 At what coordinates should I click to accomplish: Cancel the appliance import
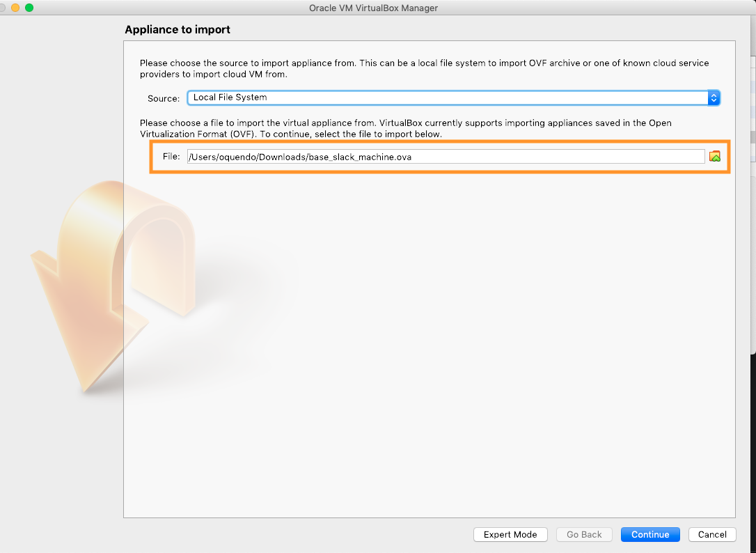pyautogui.click(x=712, y=534)
